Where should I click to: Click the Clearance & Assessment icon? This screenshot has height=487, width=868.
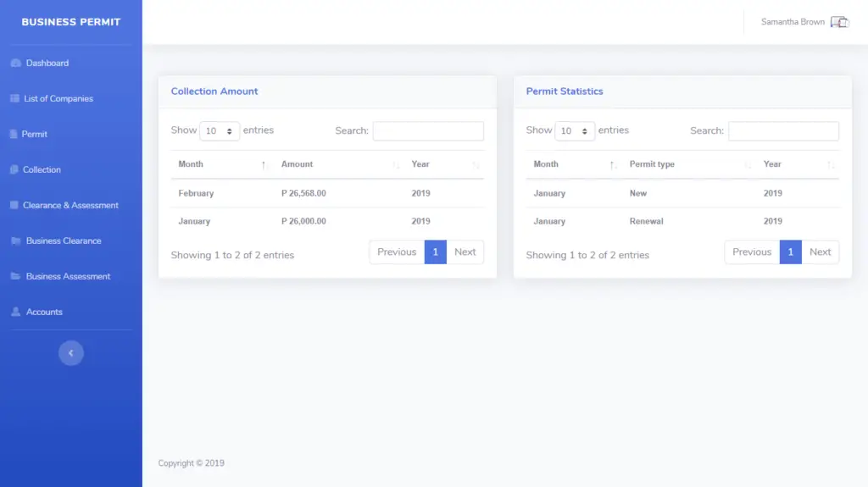point(14,206)
